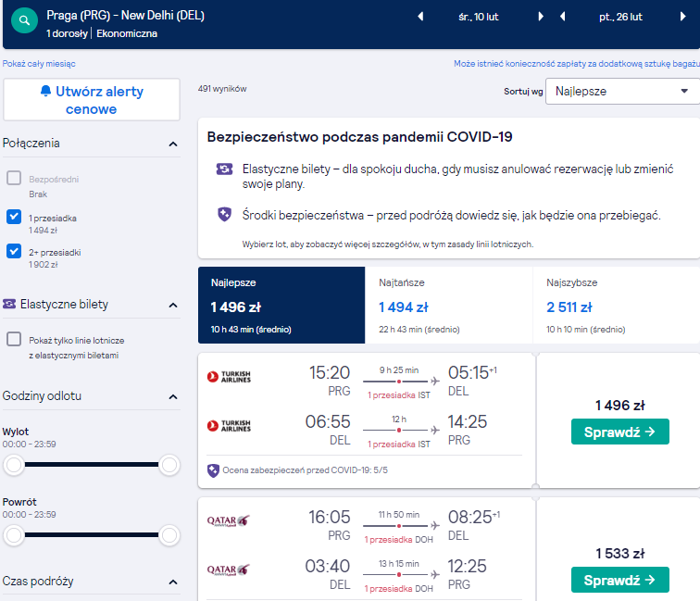The height and width of the screenshot is (601, 700).
Task: Click the Turkish Airlines logo on outbound flight
Action: coord(229,377)
